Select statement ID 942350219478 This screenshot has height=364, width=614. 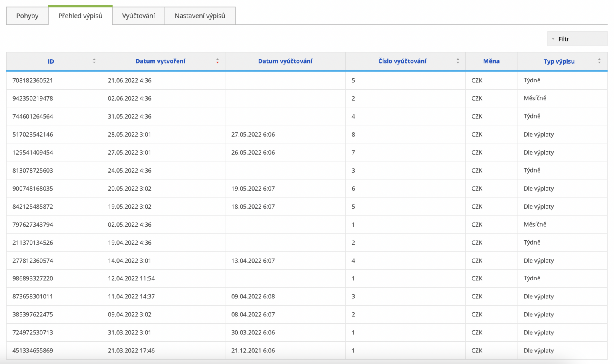pyautogui.click(x=32, y=98)
